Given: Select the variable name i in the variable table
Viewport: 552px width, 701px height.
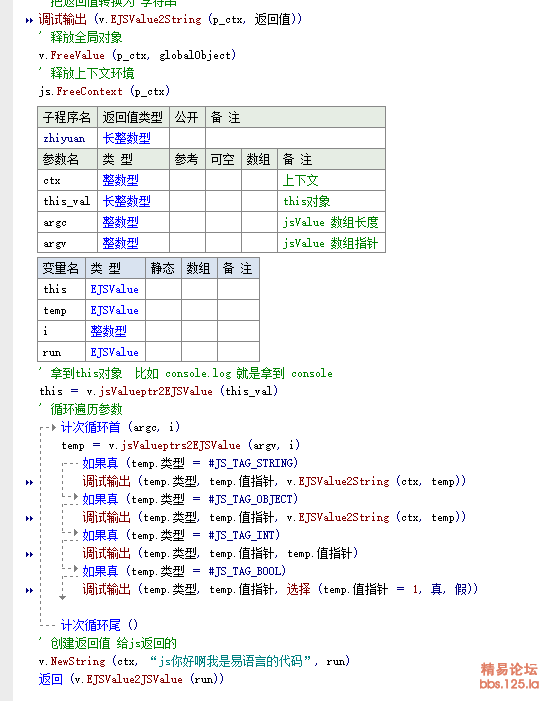Looking at the screenshot, I should click(x=62, y=331).
